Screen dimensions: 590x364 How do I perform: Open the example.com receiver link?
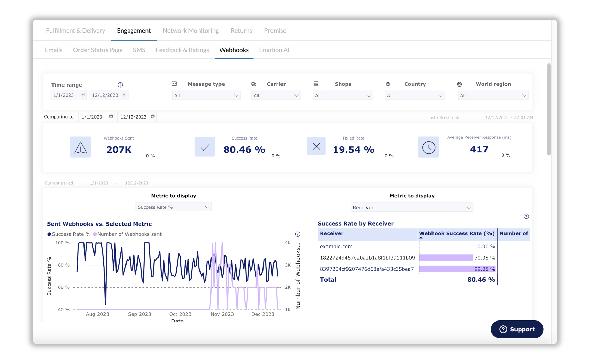point(336,247)
